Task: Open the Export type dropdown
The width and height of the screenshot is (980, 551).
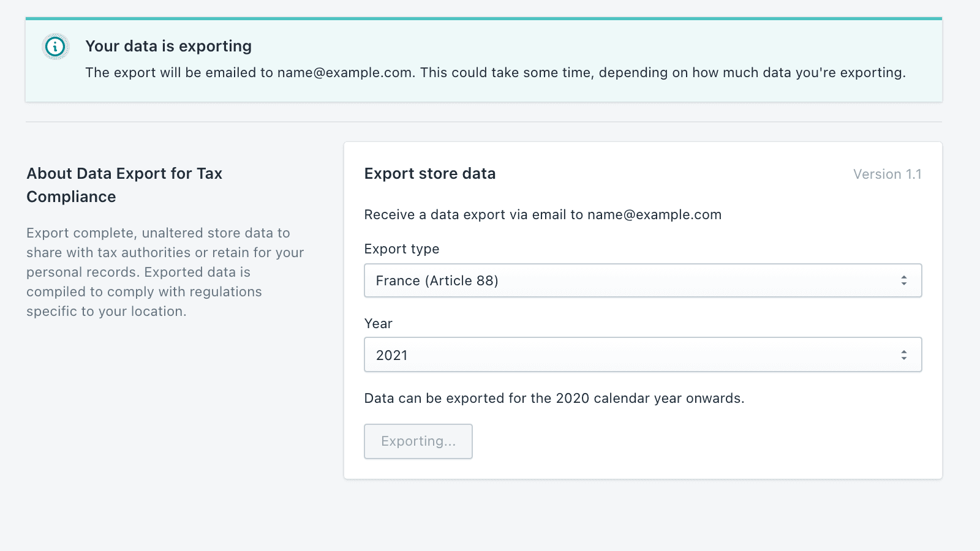Action: point(642,280)
